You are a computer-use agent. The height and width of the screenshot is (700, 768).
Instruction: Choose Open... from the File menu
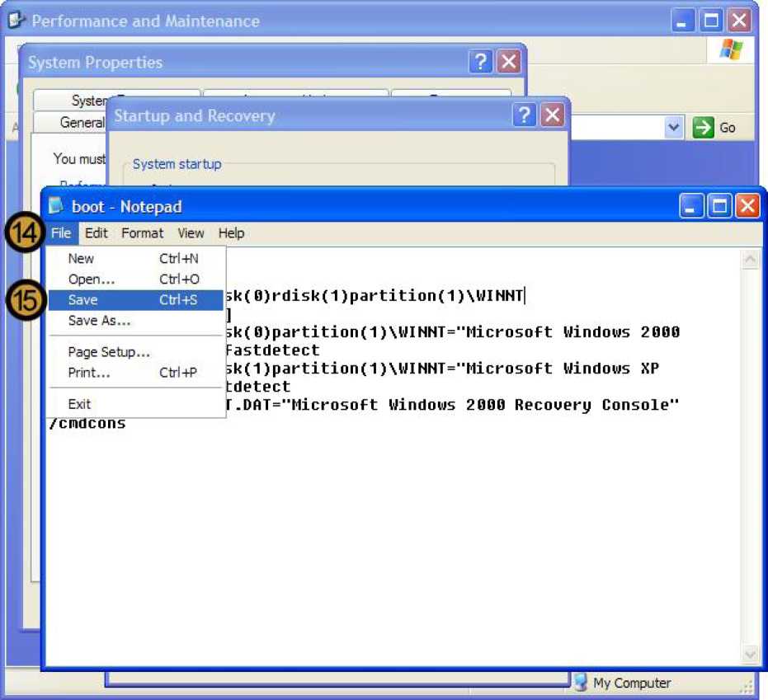click(136, 279)
